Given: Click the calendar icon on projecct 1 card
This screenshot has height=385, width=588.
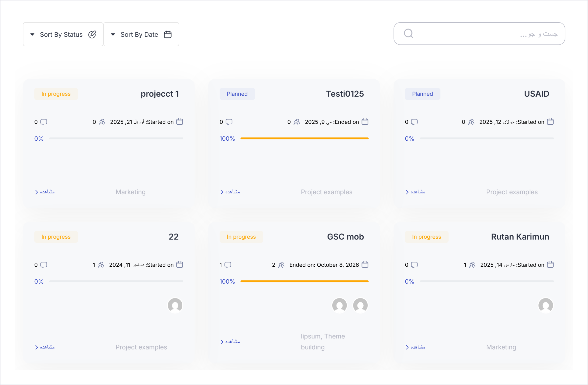Looking at the screenshot, I should coord(180,122).
